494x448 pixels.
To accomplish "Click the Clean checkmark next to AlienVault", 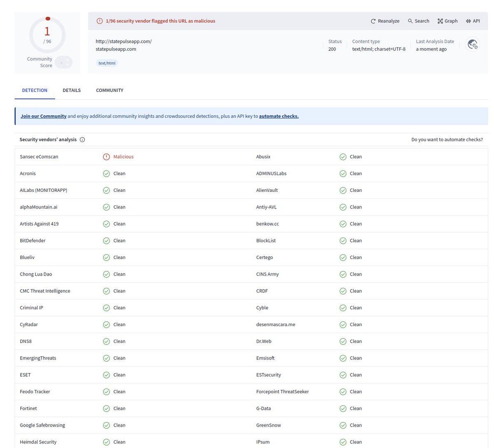I will (x=343, y=190).
